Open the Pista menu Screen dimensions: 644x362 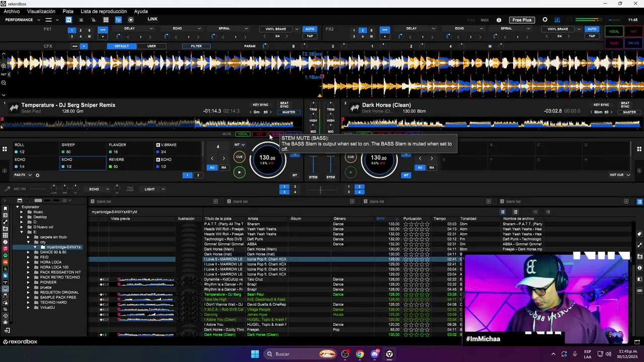point(68,12)
